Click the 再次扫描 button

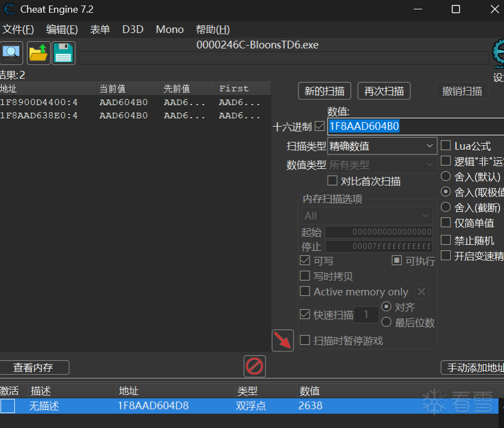(384, 91)
